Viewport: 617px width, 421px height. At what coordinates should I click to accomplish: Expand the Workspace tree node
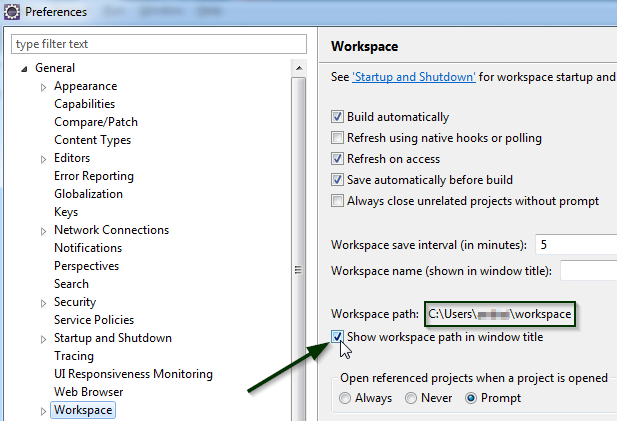(43, 411)
